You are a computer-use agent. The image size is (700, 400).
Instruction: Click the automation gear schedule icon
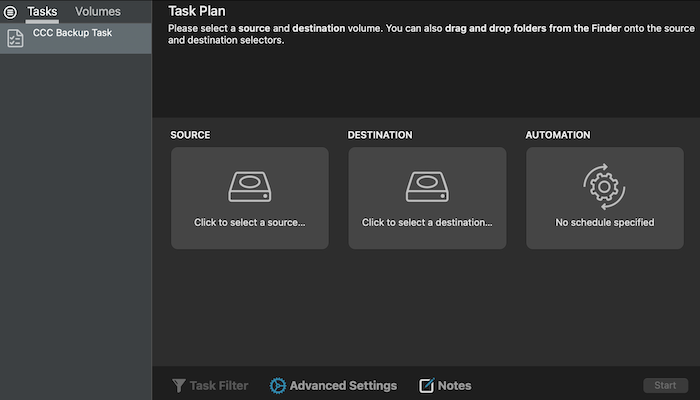tap(604, 185)
